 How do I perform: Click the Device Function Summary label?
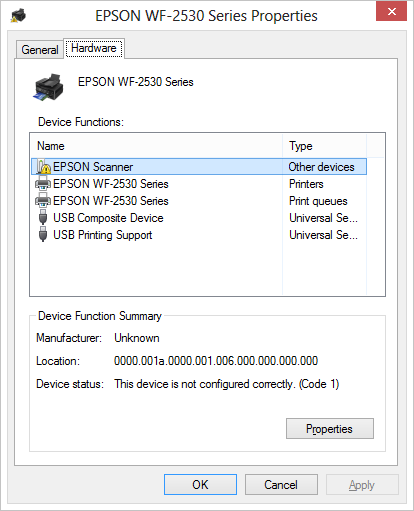(x=100, y=316)
